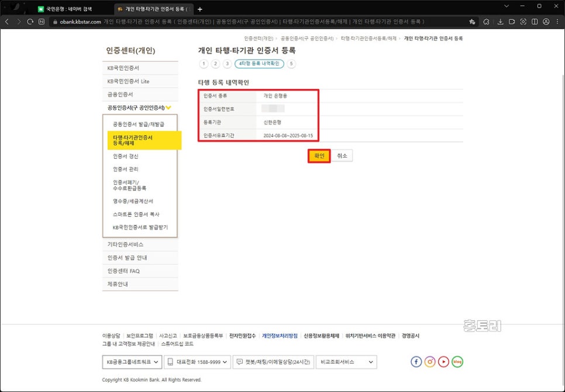Expand the KB금융그룹네트워크 dropdown
This screenshot has width=565, height=392.
tap(131, 362)
